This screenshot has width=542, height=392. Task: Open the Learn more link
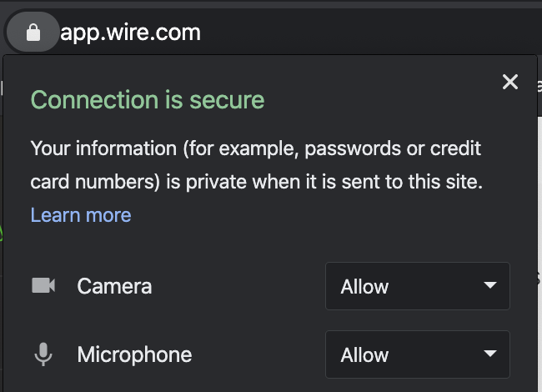pos(81,215)
